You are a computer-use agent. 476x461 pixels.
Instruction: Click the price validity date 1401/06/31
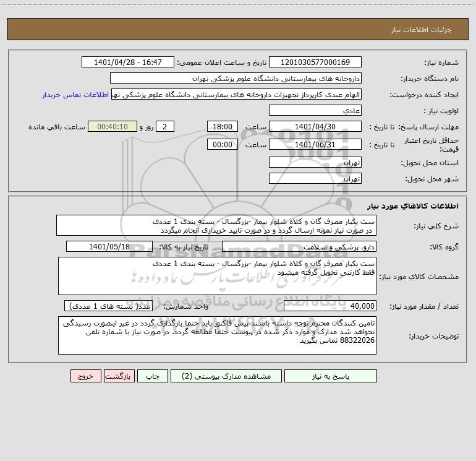tap(315, 144)
